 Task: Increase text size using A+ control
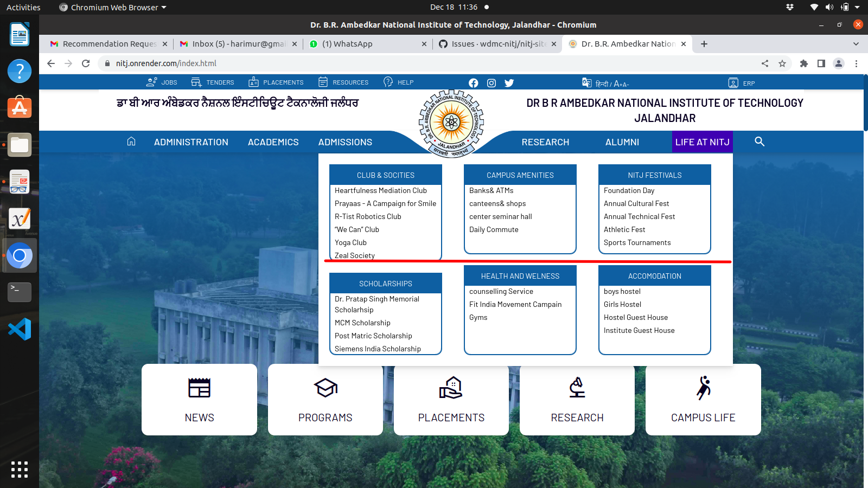coord(617,83)
